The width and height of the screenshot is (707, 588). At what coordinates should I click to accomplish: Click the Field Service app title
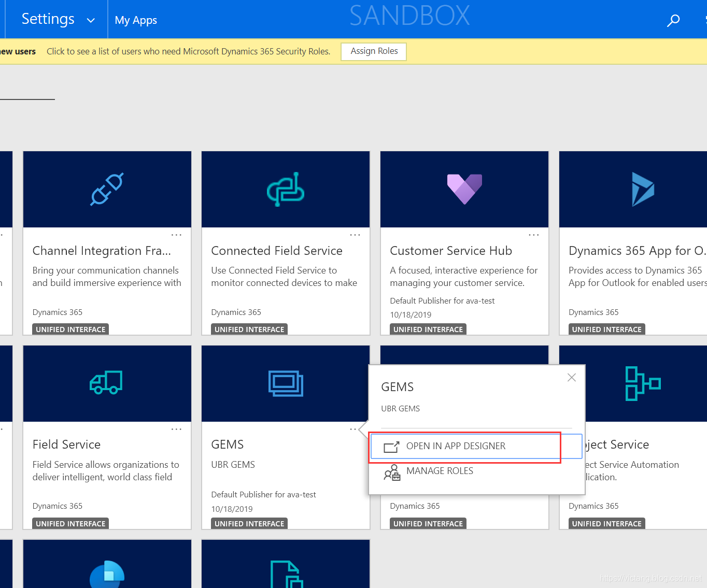pos(66,444)
